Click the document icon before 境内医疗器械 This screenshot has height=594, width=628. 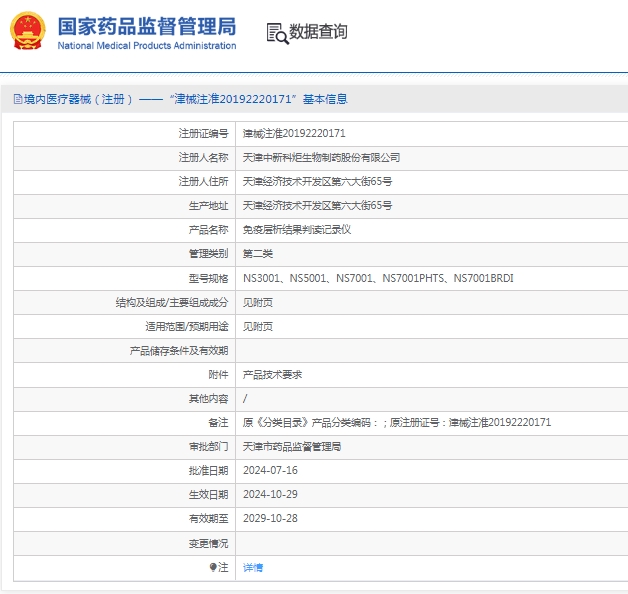pos(18,99)
